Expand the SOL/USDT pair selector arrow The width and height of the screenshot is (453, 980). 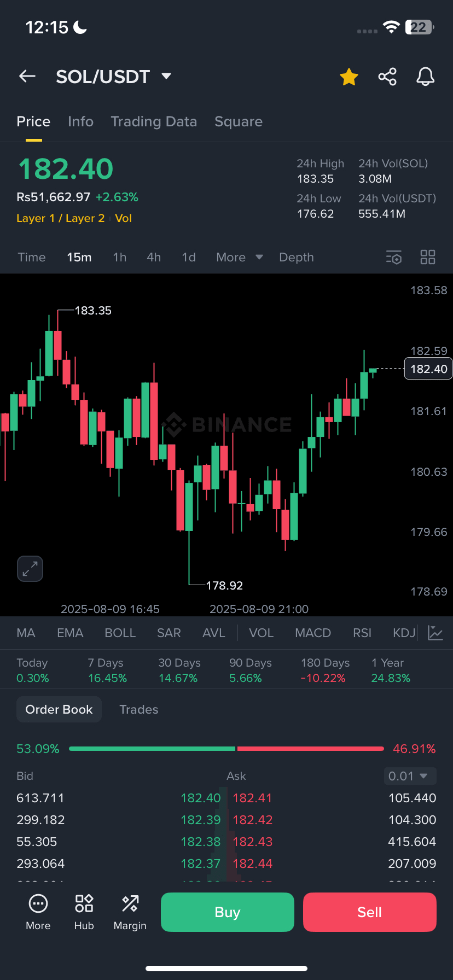(x=167, y=76)
